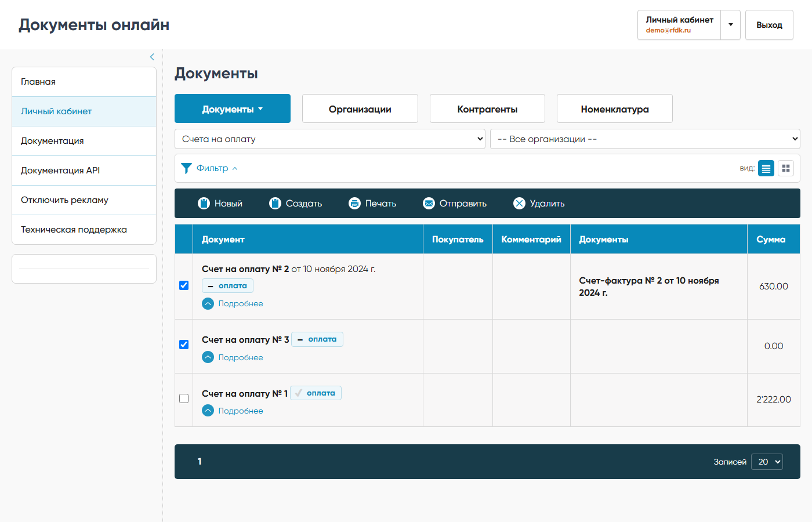Toggle оплата status badge for invoice № 3
This screenshot has height=522, width=812.
pos(317,339)
